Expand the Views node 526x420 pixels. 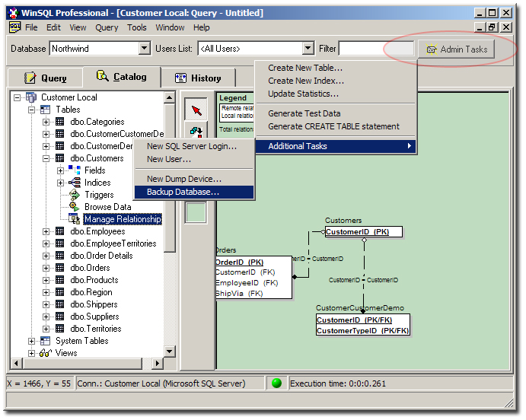tap(31, 353)
